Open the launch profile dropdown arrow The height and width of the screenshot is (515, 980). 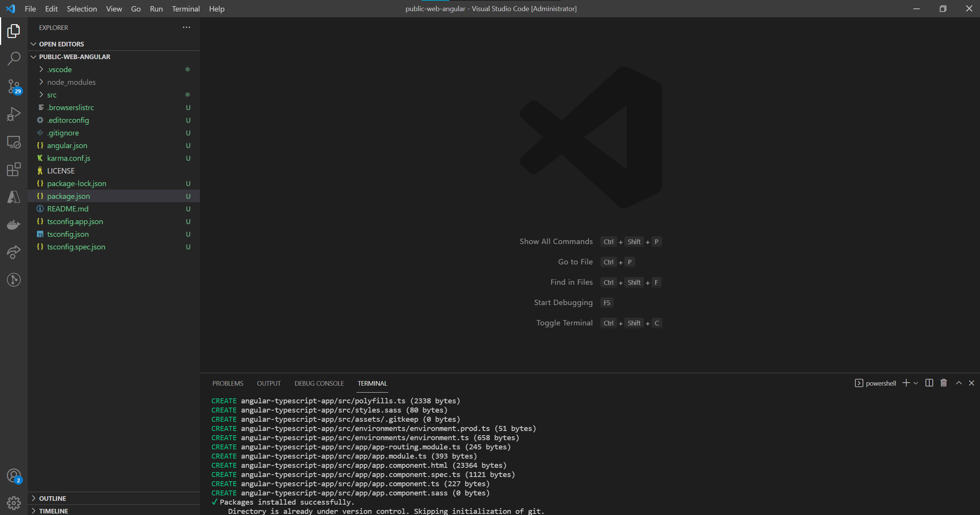click(x=916, y=383)
